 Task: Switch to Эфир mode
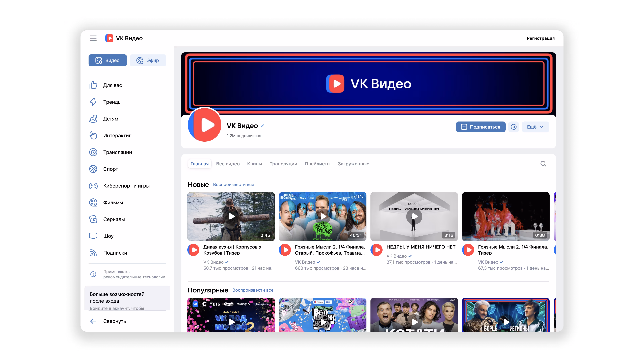pyautogui.click(x=148, y=60)
